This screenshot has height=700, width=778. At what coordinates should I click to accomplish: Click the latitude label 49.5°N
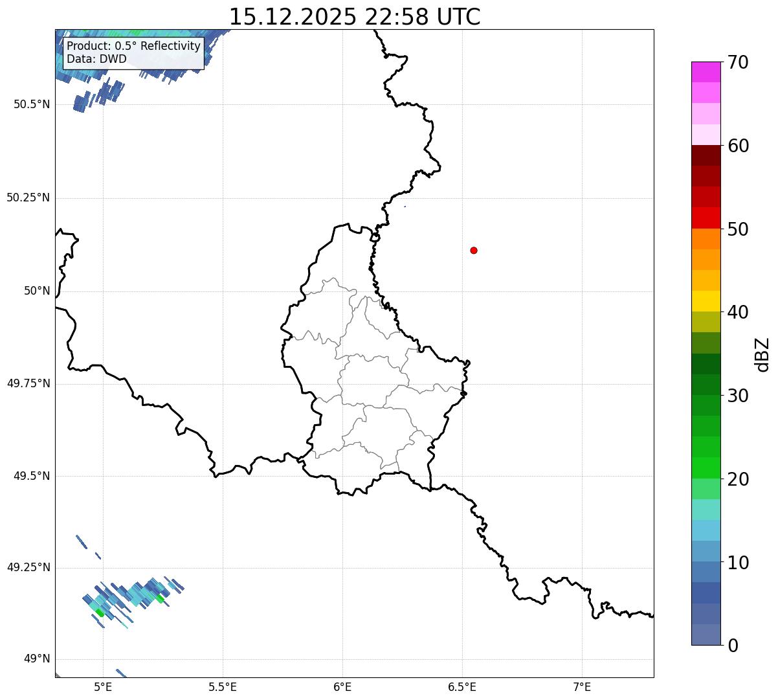coord(32,476)
